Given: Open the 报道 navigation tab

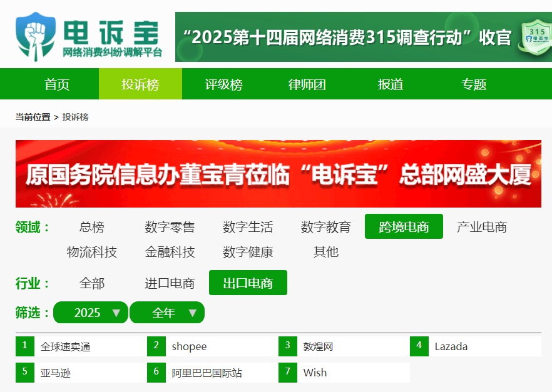Looking at the screenshot, I should (390, 84).
